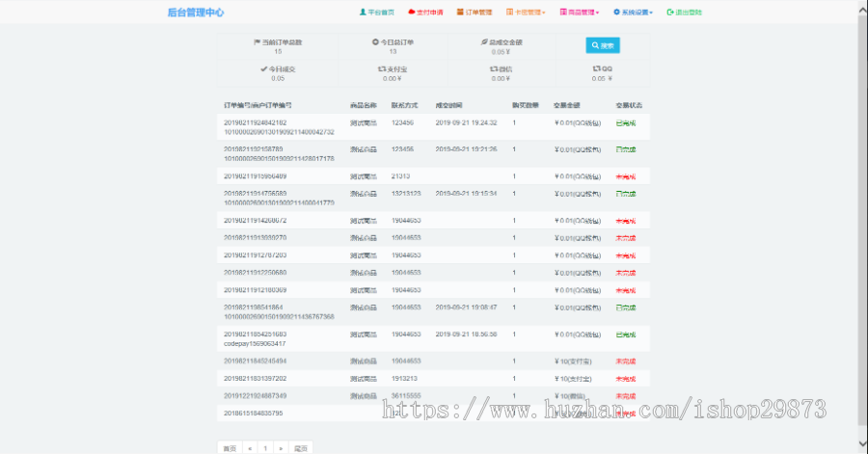Open the 平台首页 nav item
The width and height of the screenshot is (868, 454).
coord(377,13)
